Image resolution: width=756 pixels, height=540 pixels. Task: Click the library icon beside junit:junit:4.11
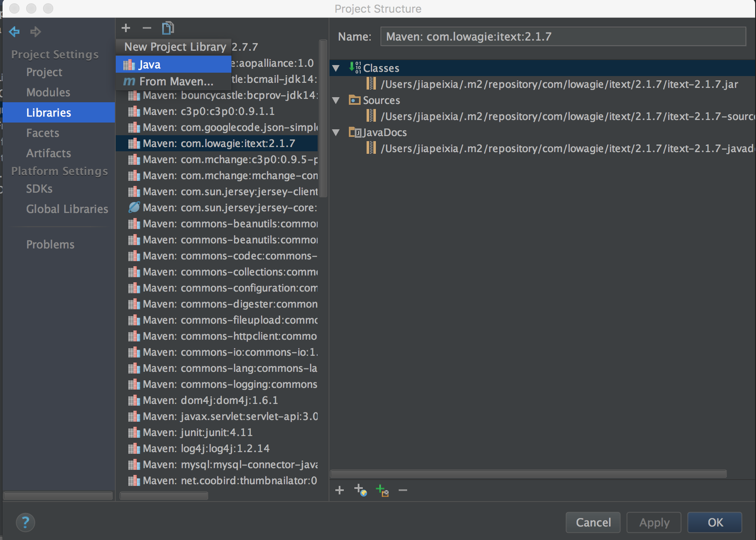point(134,432)
